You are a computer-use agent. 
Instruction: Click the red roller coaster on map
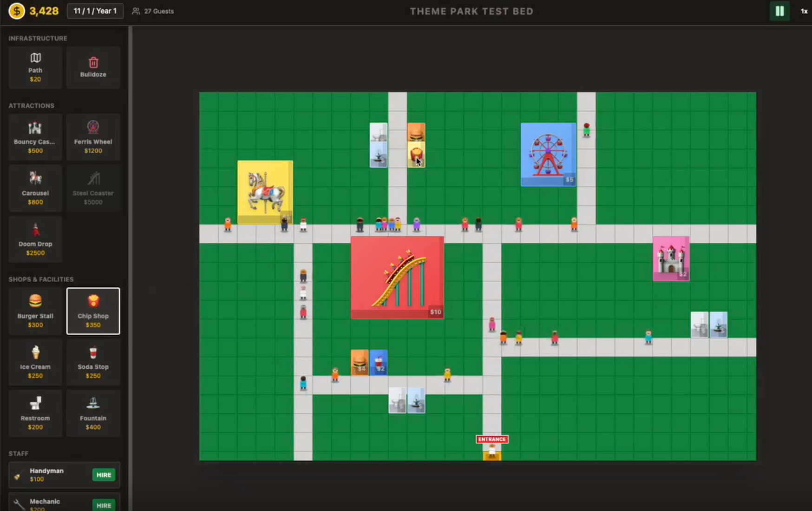point(397,278)
